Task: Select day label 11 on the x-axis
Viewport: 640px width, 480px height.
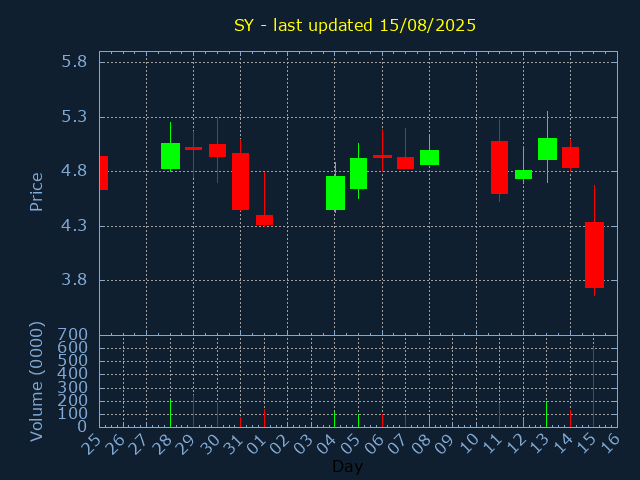Action: click(491, 444)
